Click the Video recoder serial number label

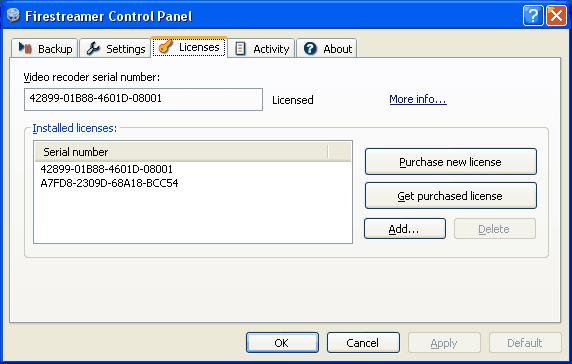(92, 77)
